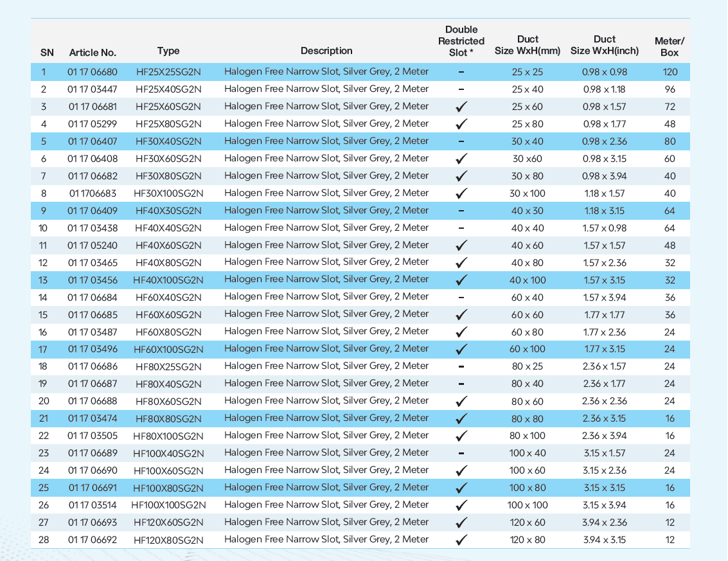Click duct size '120 x 60'
728x561 pixels.
point(528,522)
